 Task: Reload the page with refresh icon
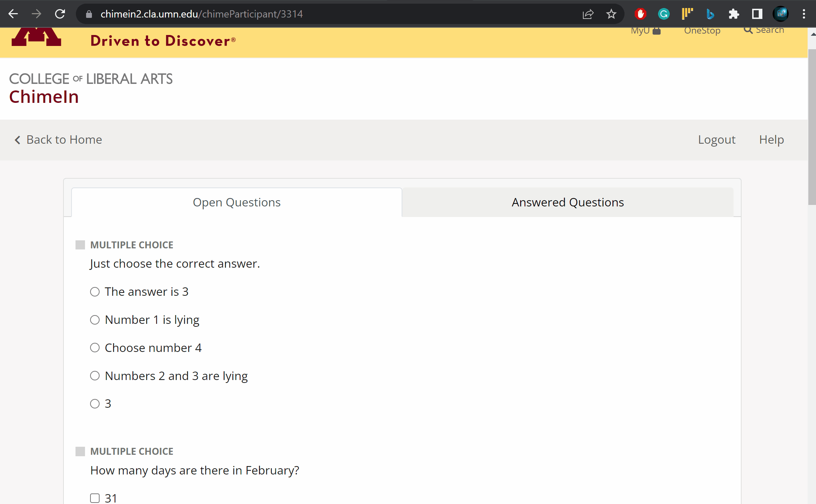[x=60, y=14]
